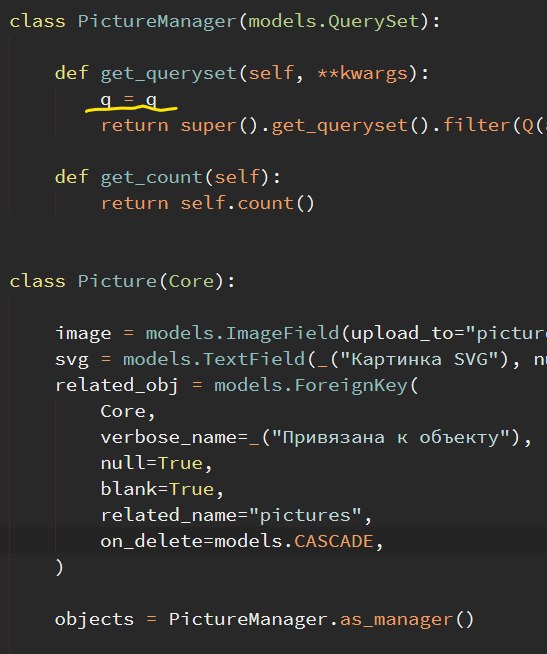This screenshot has width=547, height=654.
Task: Click the super() call
Action: tap(220, 126)
